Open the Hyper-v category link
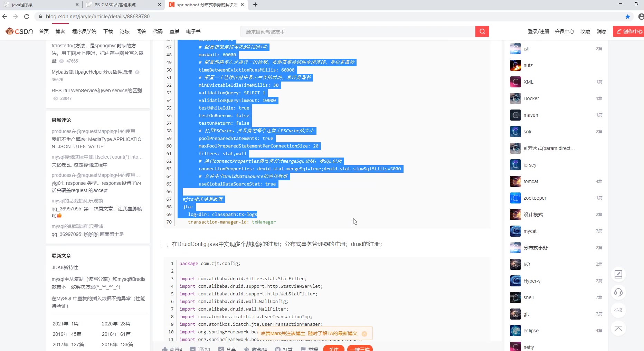 tap(532, 281)
